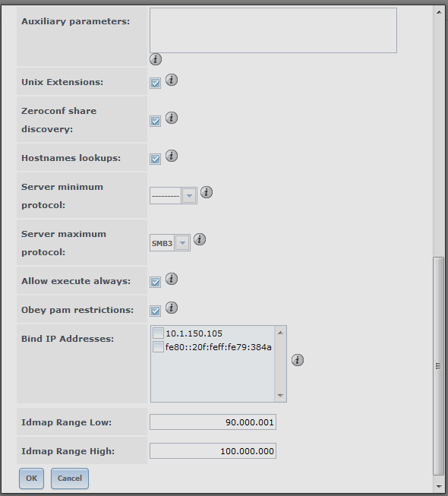Select the fe80::20f:feff:fe79:384a address checkbox
This screenshot has height=496, width=448.
(158, 346)
